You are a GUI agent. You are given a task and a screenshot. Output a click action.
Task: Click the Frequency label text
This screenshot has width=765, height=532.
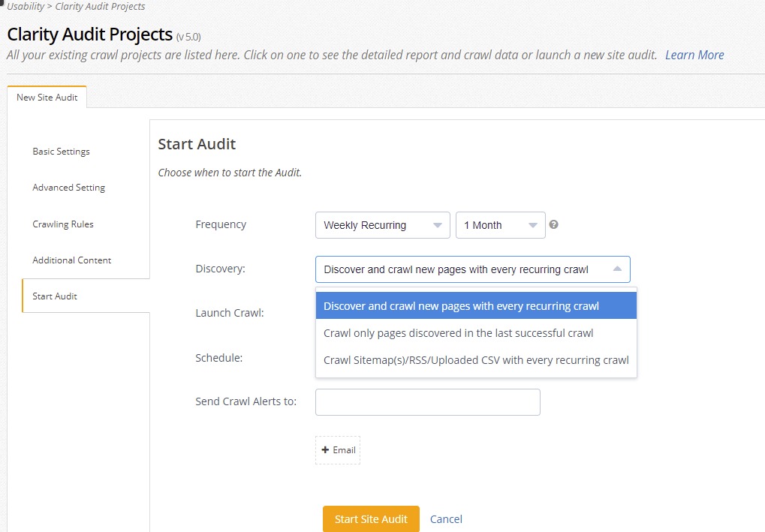tap(221, 224)
